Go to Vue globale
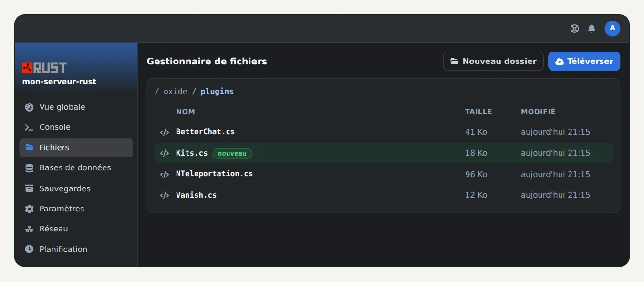 coord(76,107)
